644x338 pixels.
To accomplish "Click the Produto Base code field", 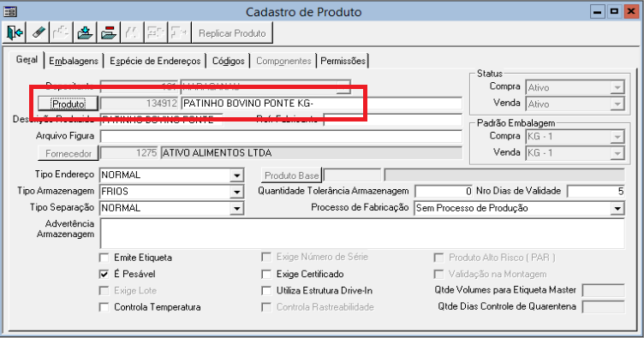I will tap(352, 175).
